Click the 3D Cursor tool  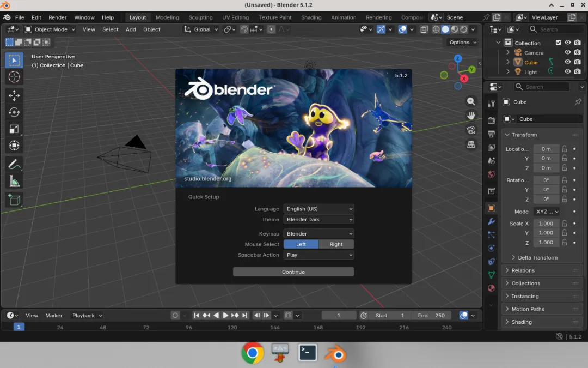click(x=14, y=77)
